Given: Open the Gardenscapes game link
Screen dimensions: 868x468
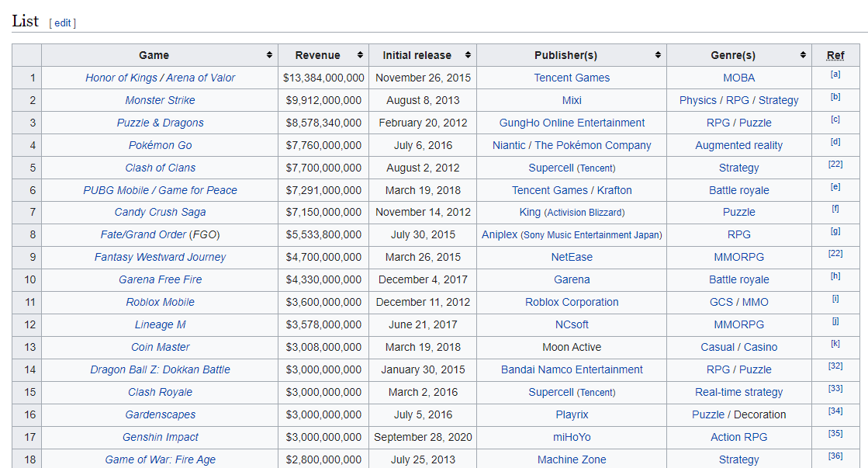Looking at the screenshot, I should click(x=160, y=414).
